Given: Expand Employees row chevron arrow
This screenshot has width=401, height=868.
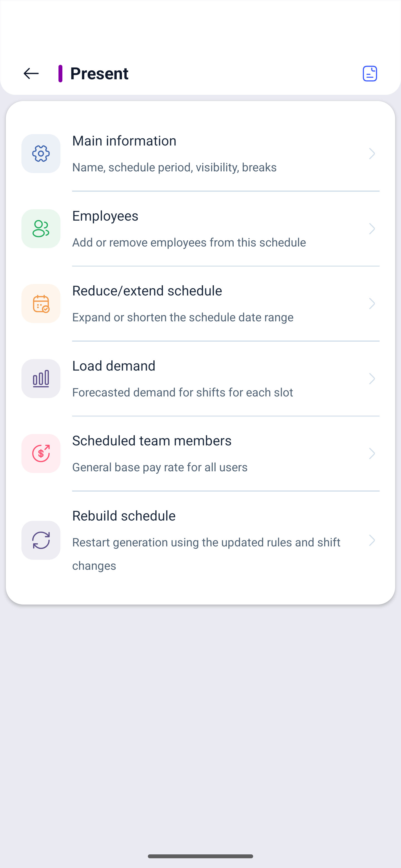Looking at the screenshot, I should pos(372,229).
